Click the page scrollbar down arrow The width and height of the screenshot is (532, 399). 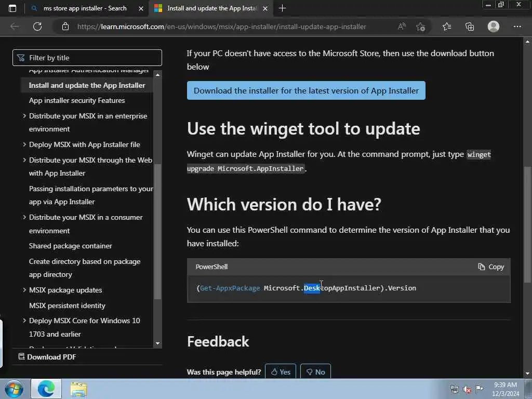tap(528, 374)
